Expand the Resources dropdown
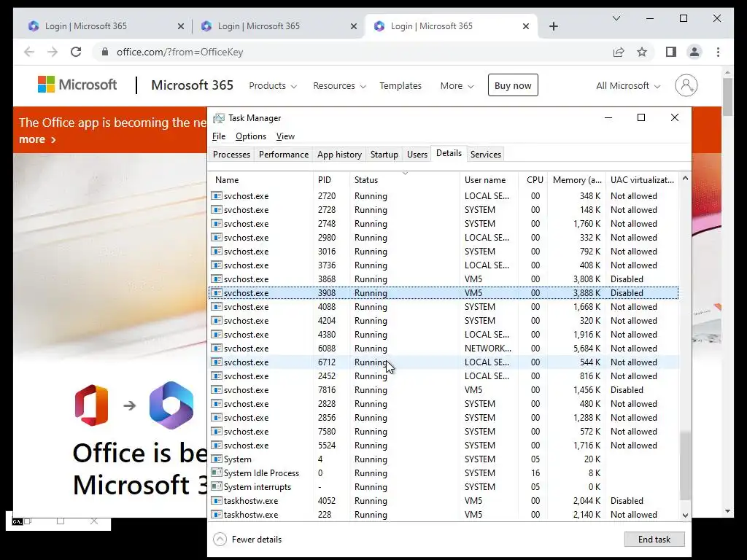This screenshot has height=560, width=747. [x=340, y=86]
